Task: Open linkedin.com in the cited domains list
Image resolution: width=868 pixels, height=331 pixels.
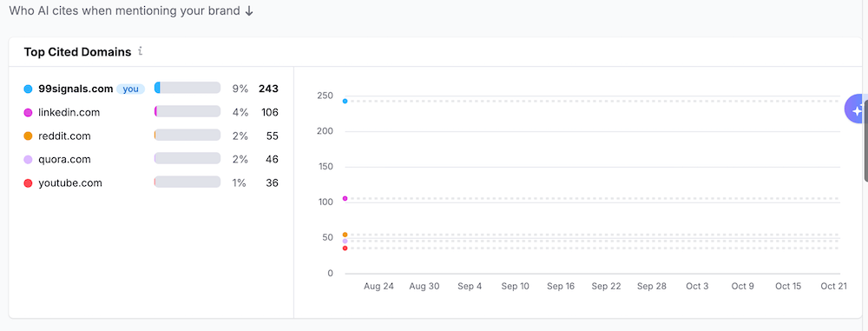Action: [x=69, y=113]
